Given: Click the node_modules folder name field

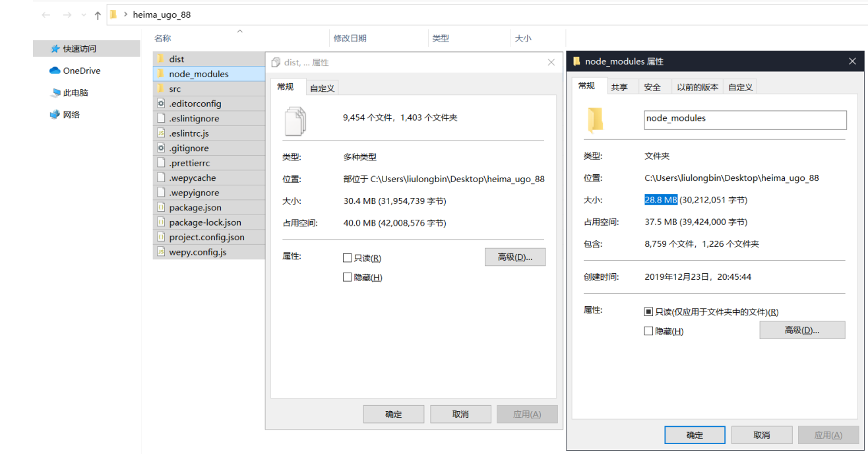Looking at the screenshot, I should [745, 119].
